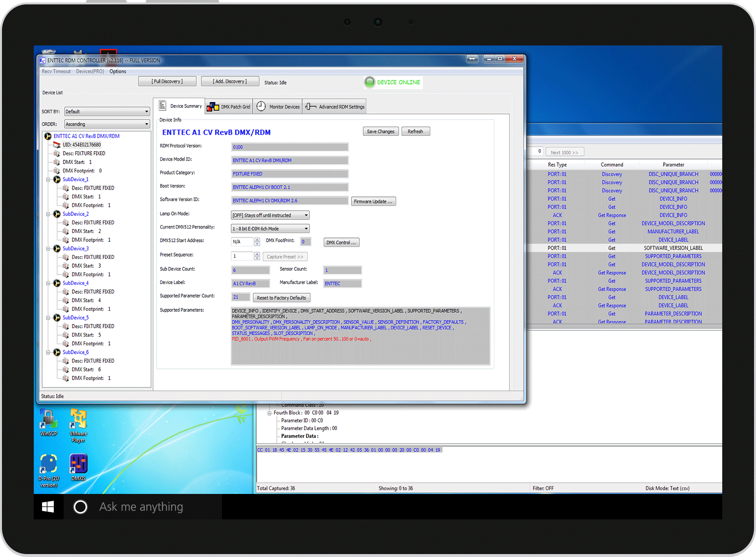Click the SubDevice_2 radiation icon
756x557 pixels.
pyautogui.click(x=57, y=214)
